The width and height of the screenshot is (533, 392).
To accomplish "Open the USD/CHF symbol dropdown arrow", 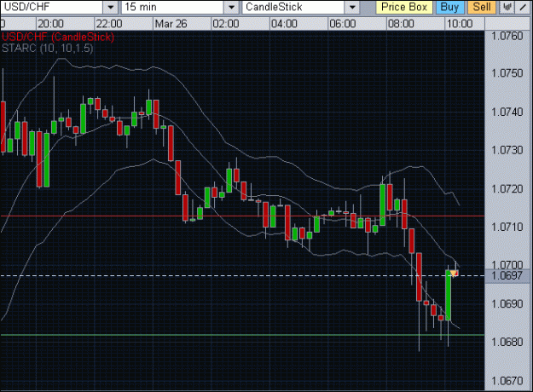I will click(x=111, y=7).
